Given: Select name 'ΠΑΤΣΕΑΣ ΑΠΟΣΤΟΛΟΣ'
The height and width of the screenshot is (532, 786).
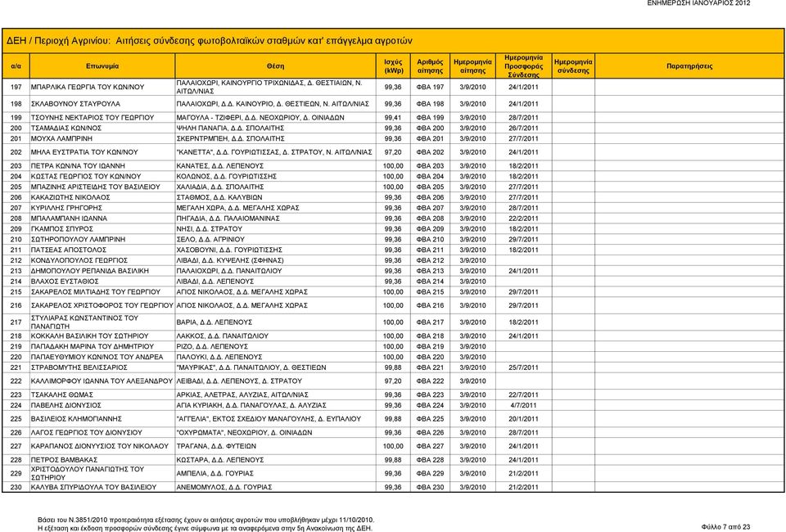Looking at the screenshot, I should [69, 250].
